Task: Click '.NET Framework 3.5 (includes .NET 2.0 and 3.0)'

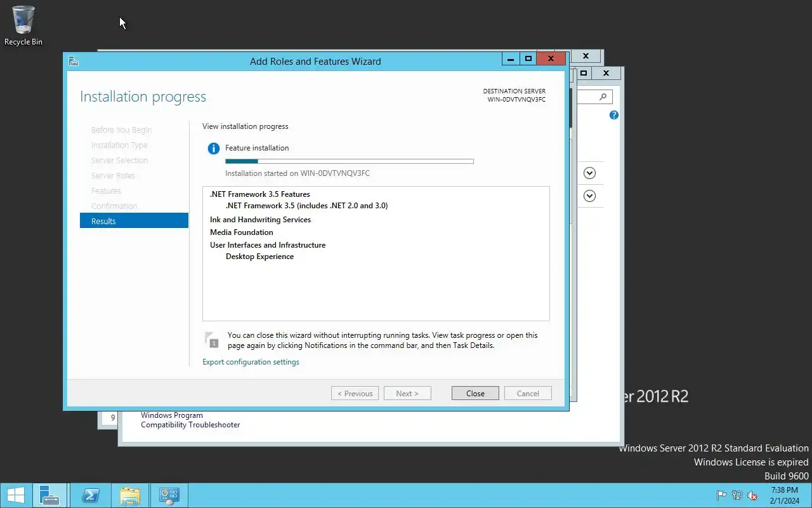Action: pos(306,206)
